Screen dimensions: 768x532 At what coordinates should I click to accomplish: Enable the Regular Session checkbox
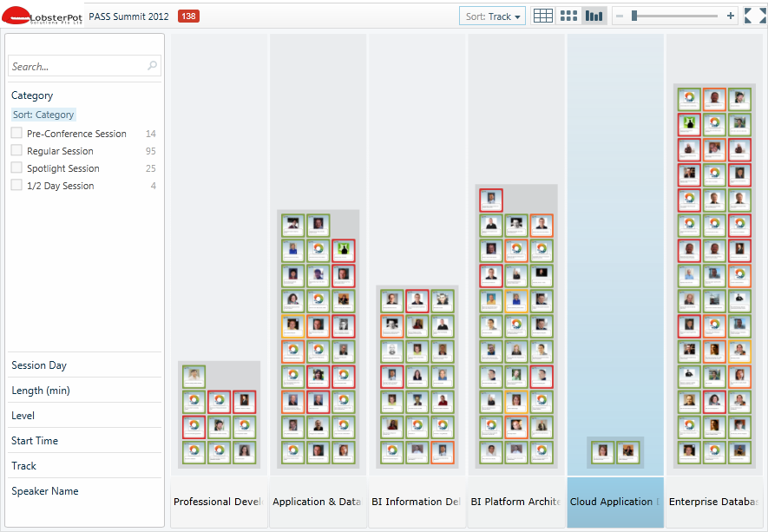(16, 151)
